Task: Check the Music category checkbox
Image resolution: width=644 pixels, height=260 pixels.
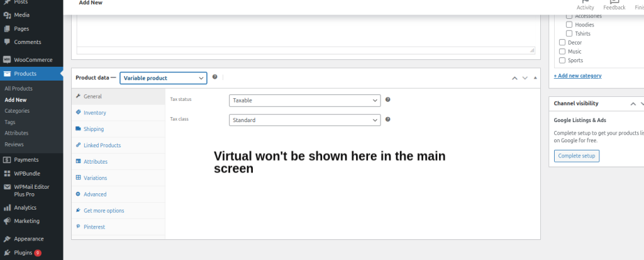Action: 562,52
